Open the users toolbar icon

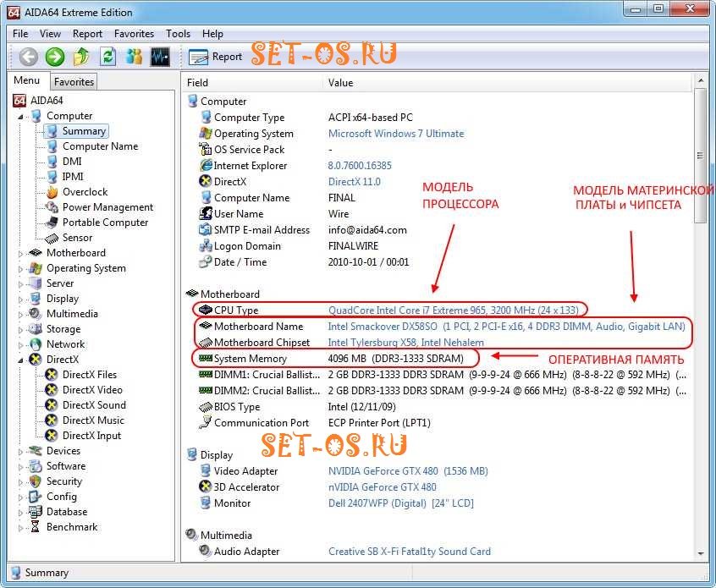pos(134,57)
